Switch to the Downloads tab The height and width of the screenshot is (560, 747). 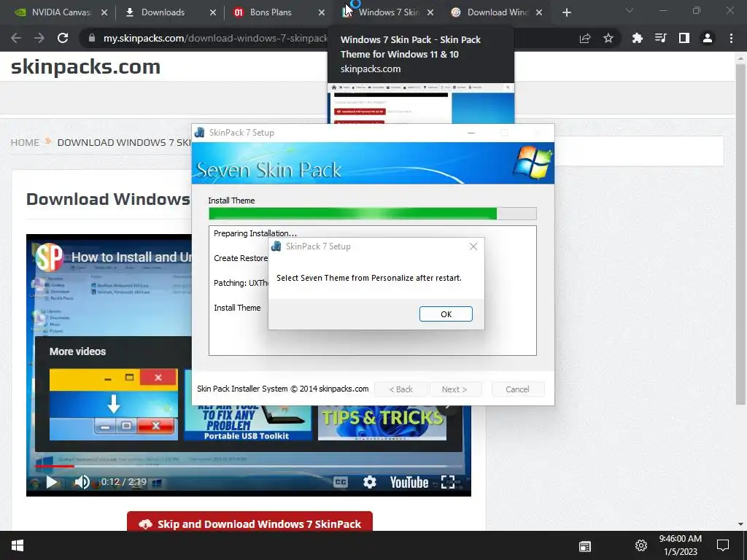[163, 12]
